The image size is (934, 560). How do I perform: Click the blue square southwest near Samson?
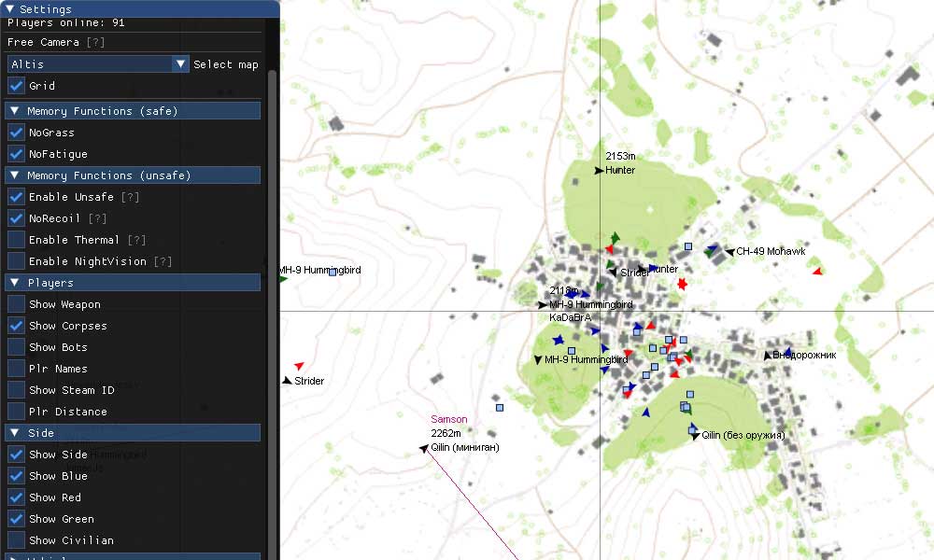point(500,408)
